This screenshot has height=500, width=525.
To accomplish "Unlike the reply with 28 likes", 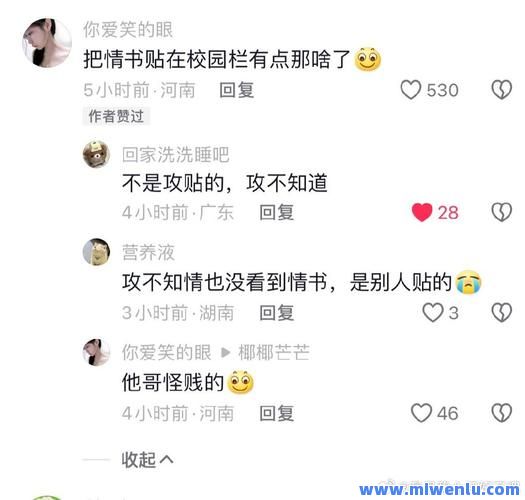I will click(x=422, y=212).
